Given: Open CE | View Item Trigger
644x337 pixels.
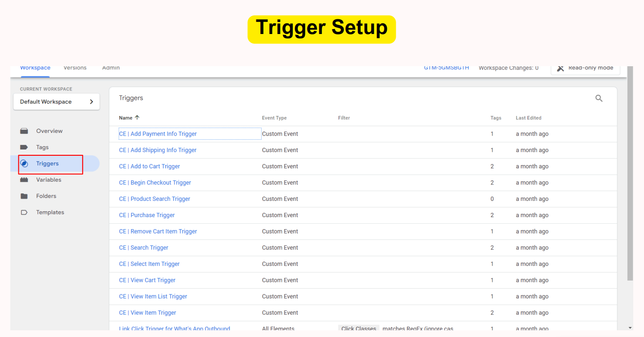Looking at the screenshot, I should 148,313.
